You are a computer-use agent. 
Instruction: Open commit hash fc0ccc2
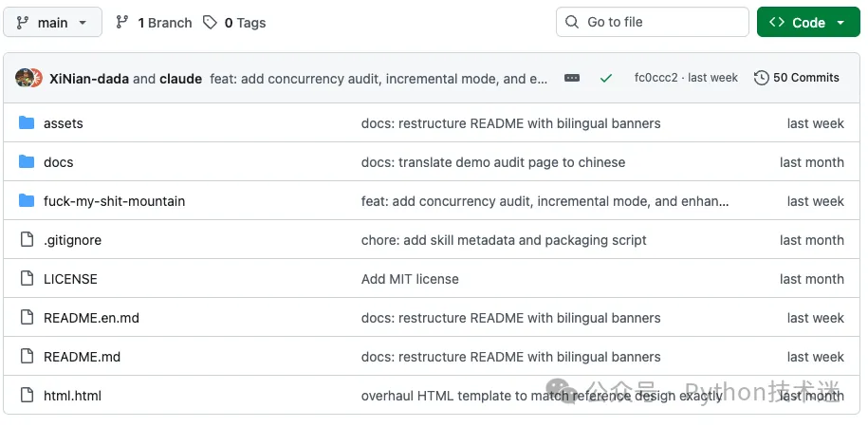click(656, 78)
